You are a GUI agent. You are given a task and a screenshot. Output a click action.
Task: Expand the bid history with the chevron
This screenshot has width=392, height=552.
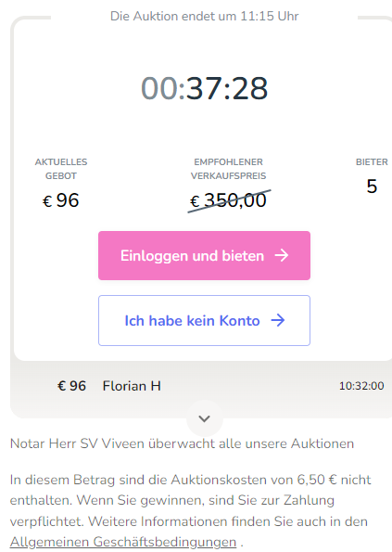pos(204,418)
